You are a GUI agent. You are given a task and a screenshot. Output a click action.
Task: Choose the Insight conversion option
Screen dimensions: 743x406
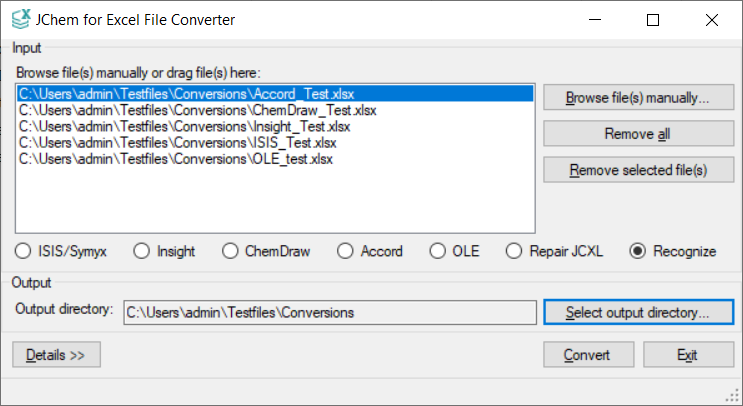142,251
